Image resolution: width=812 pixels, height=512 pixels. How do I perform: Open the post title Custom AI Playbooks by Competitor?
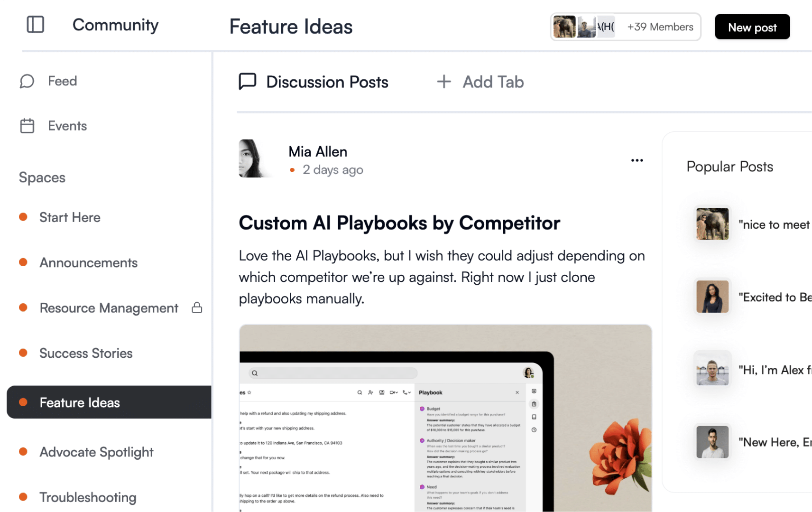pyautogui.click(x=399, y=223)
